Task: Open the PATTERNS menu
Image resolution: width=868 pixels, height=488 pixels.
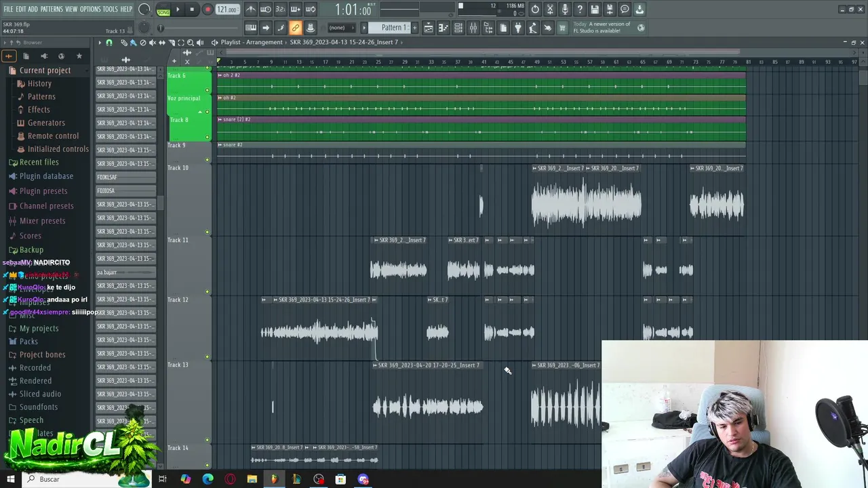Action: click(52, 9)
